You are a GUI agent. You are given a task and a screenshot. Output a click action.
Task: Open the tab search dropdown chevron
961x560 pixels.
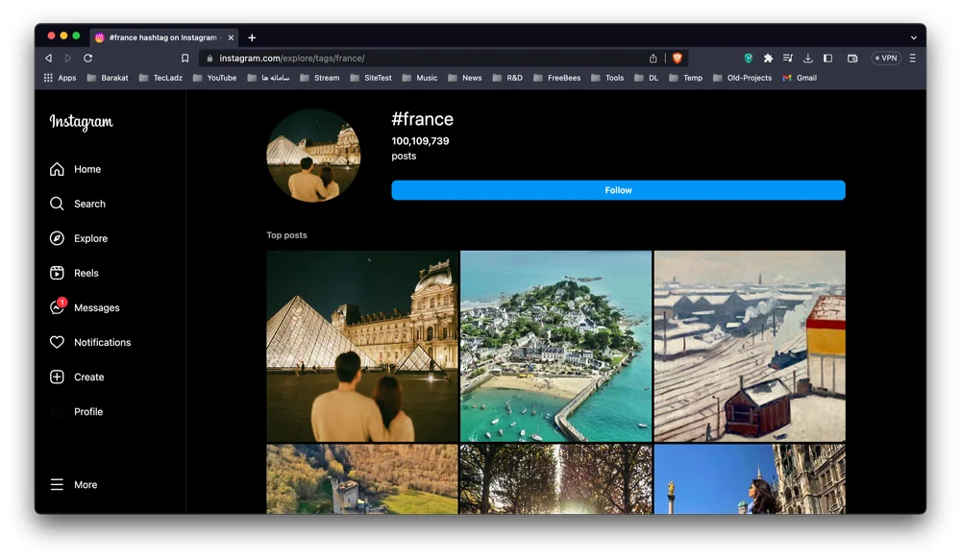click(913, 37)
